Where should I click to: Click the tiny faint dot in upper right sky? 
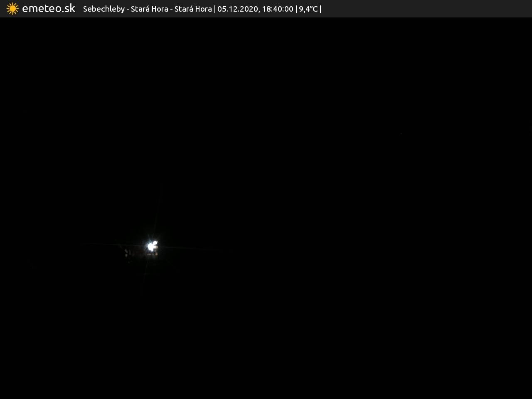(401, 133)
